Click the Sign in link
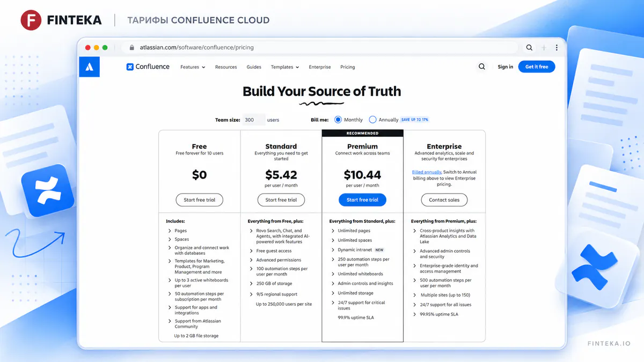This screenshot has height=362, width=644. pyautogui.click(x=505, y=67)
